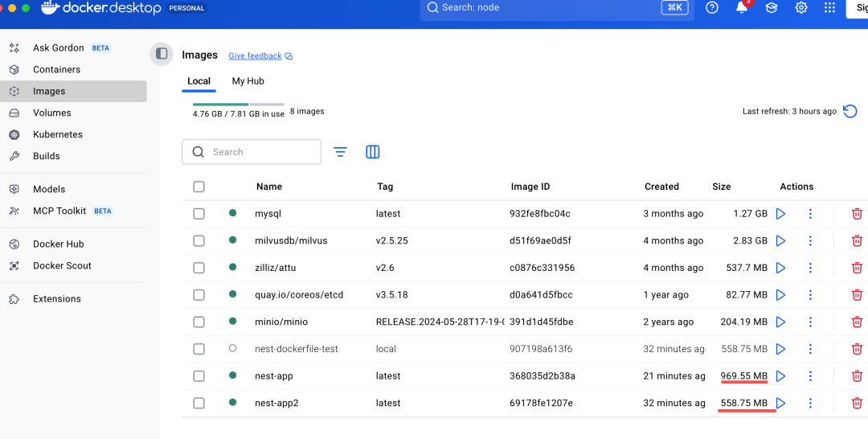Run the minio/minio image
Viewport: 868px width, 439px height.
click(780, 322)
